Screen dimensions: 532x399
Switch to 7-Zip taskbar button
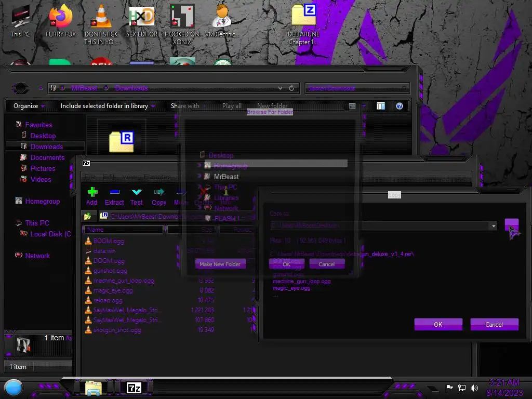click(134, 388)
